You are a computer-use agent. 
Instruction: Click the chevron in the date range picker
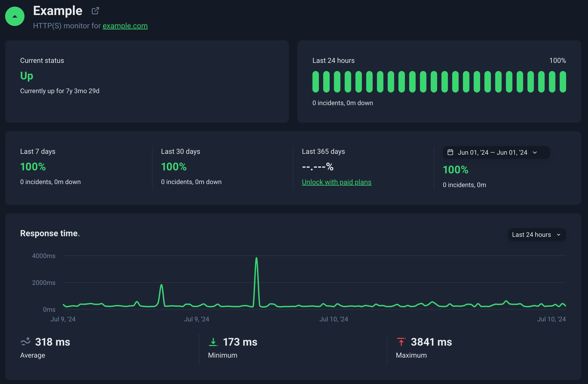(535, 153)
